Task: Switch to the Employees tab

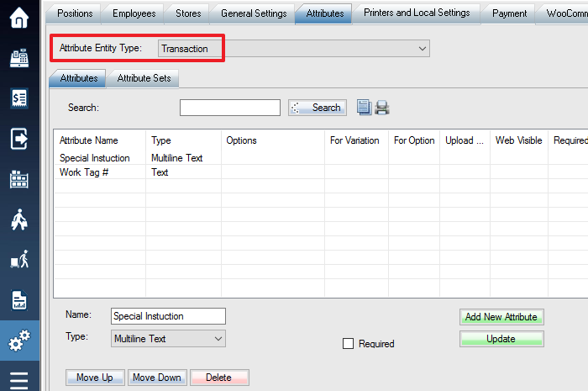Action: (134, 13)
